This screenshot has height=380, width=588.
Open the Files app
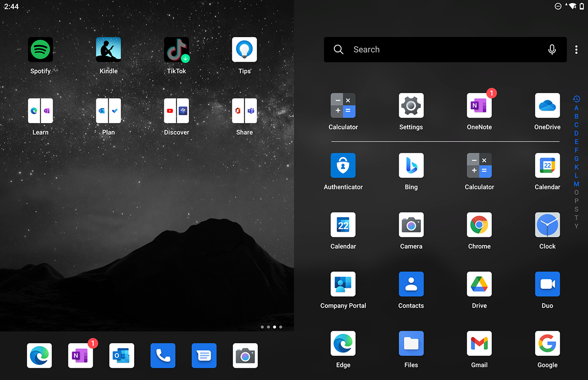tap(411, 343)
